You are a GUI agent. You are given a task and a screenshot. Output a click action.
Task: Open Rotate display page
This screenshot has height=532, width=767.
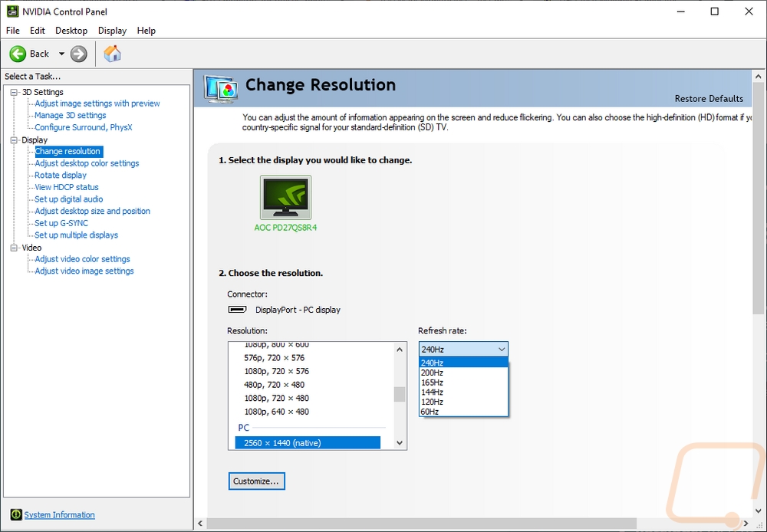click(61, 175)
